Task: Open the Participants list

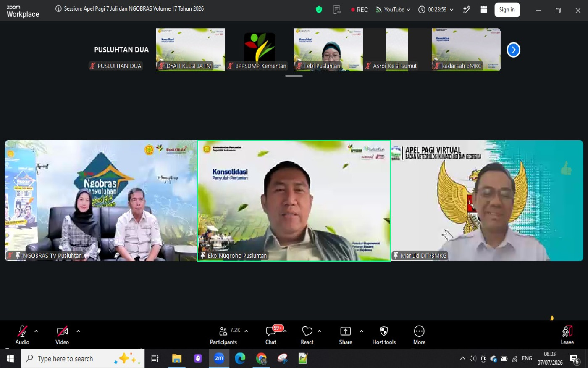Action: pos(223,335)
